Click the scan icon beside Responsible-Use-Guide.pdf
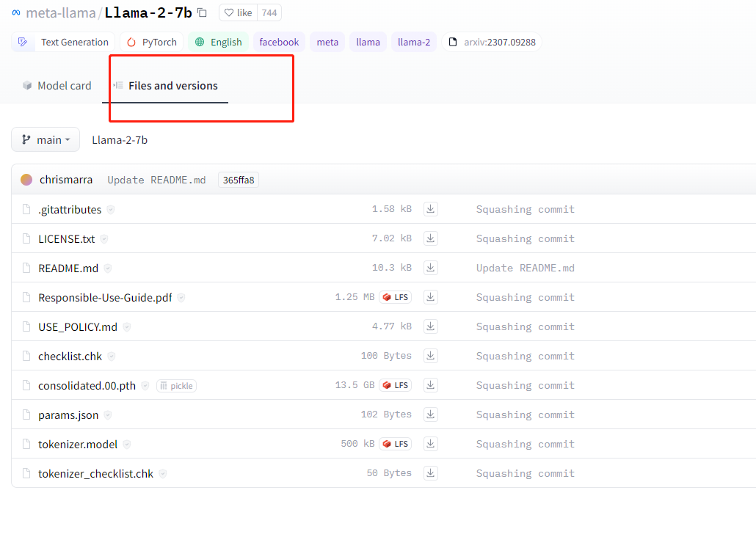 (x=181, y=298)
